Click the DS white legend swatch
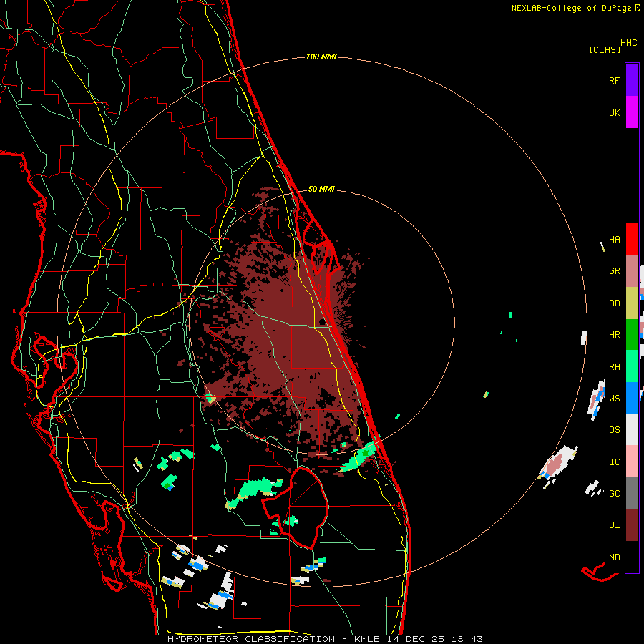644x644 pixels. pos(632,429)
